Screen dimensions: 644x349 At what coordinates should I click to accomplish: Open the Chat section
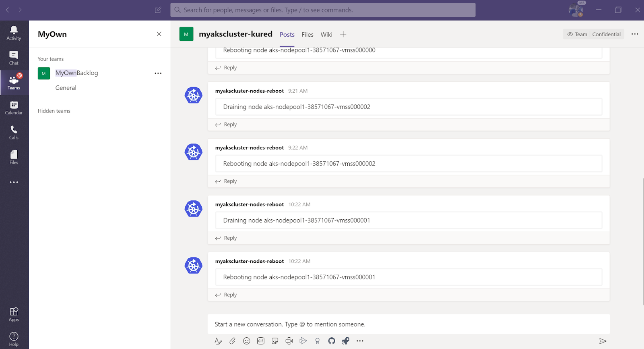(x=14, y=58)
